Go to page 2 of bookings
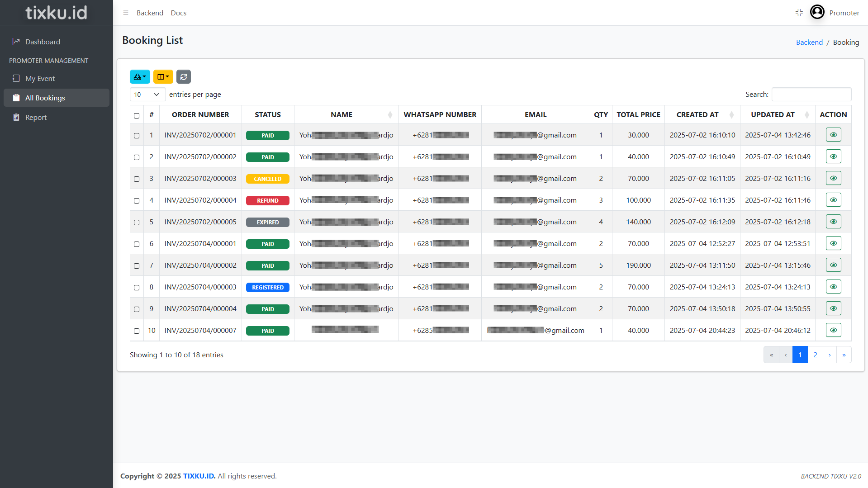 (815, 355)
